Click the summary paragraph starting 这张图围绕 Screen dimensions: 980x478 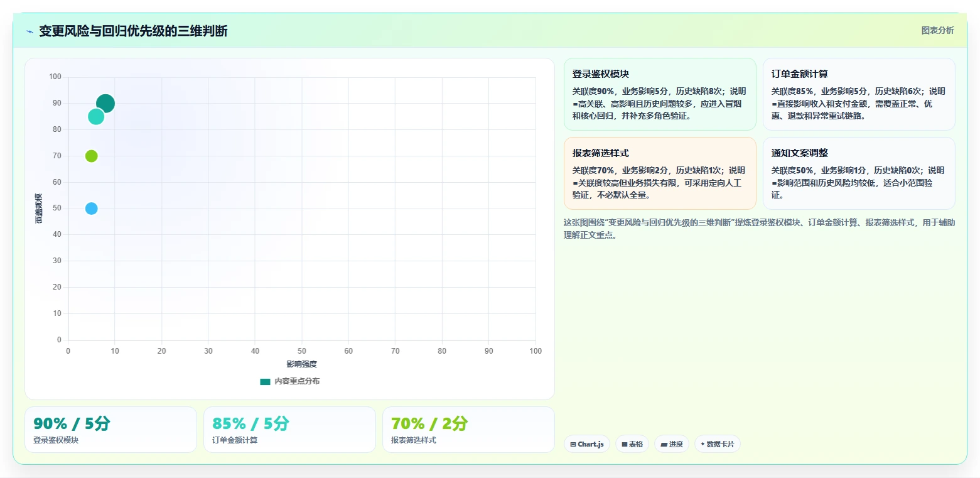point(760,229)
